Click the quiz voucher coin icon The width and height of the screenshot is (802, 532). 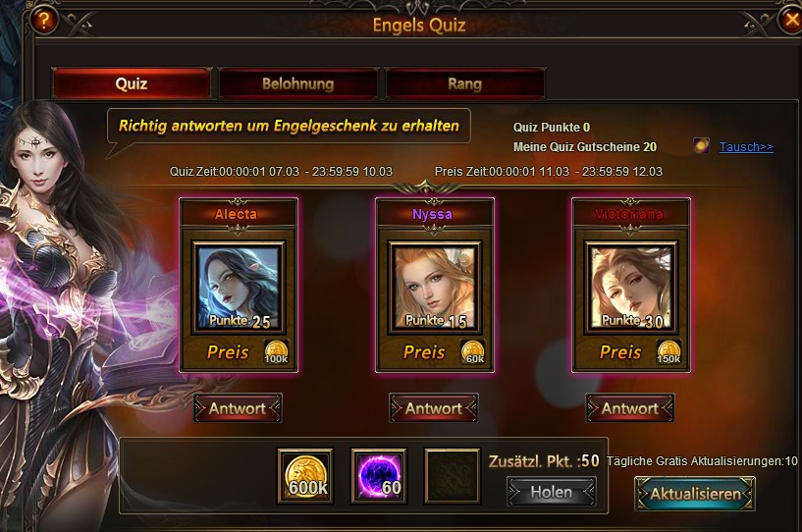coord(701,146)
